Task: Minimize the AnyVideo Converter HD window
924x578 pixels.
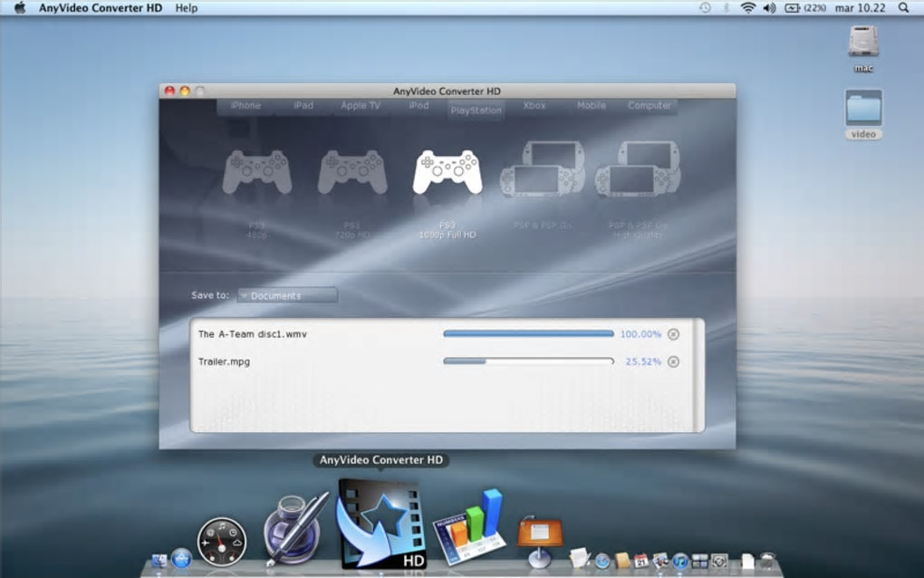Action: pos(185,91)
